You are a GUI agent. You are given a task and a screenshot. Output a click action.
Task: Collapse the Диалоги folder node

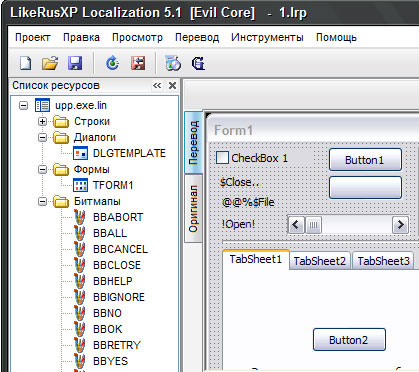tap(42, 137)
